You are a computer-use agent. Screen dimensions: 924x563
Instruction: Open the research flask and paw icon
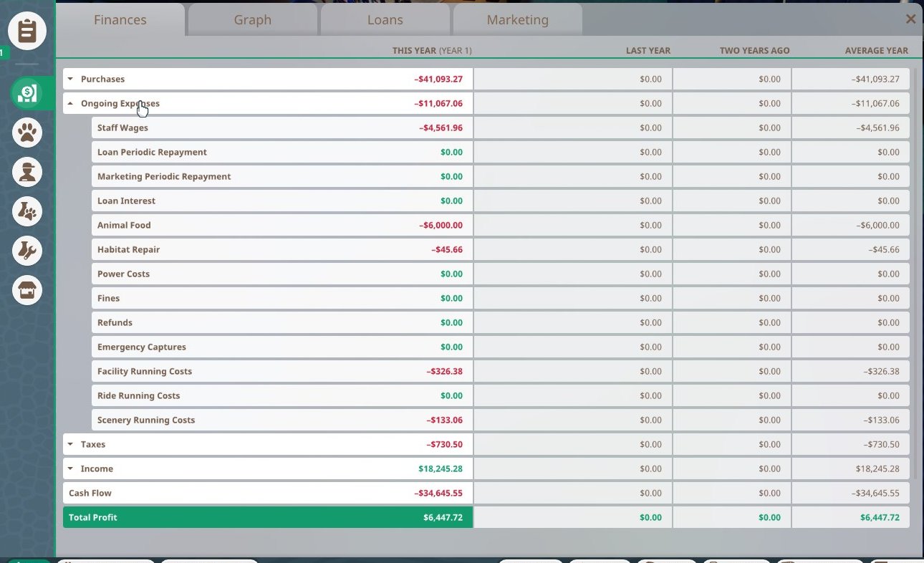pos(27,211)
